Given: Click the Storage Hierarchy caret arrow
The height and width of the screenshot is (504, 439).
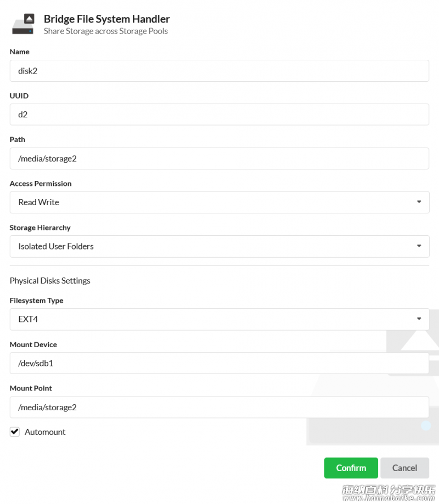Looking at the screenshot, I should 419,246.
